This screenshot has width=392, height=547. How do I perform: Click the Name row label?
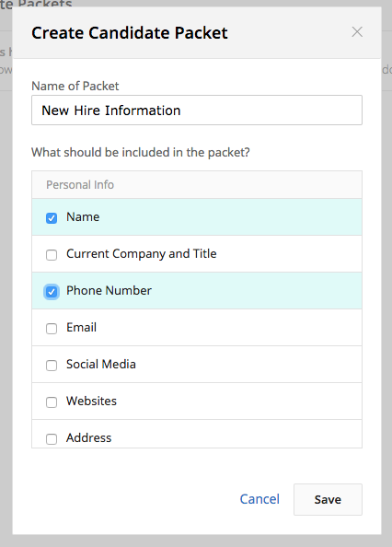coord(83,217)
